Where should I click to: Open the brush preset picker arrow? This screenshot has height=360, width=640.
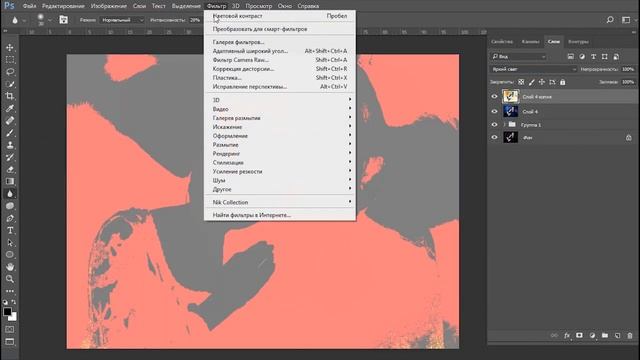(x=50, y=20)
